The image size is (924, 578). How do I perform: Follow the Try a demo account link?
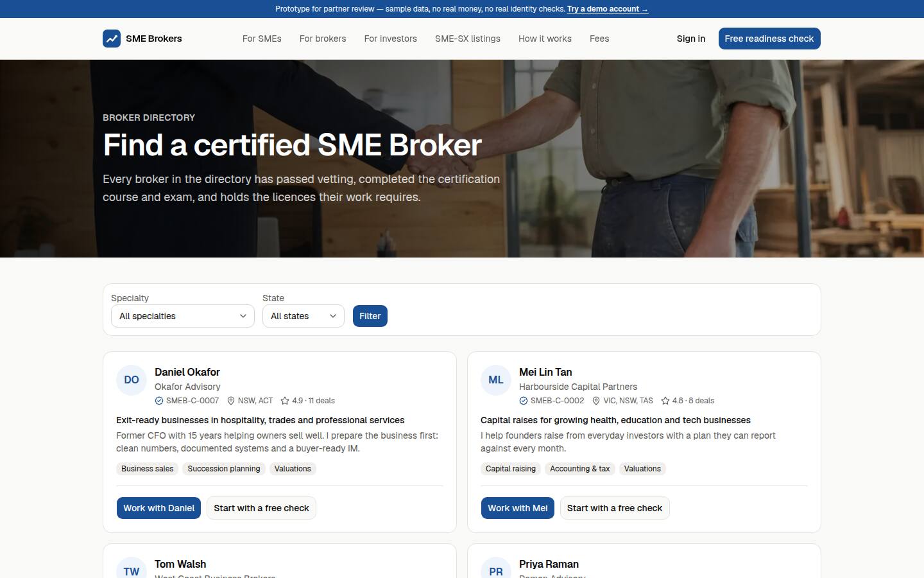[608, 9]
